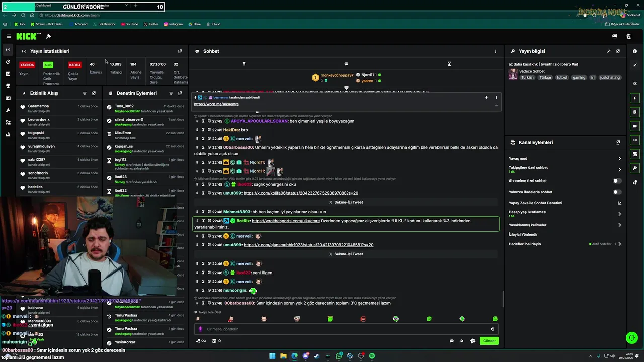Open the Instagram bookmark
644x362 pixels.
click(173, 24)
